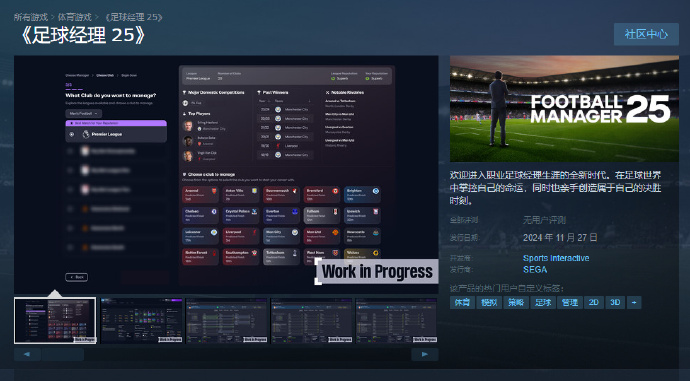Select the 足球 tag
Viewport: 690px width, 381px height.
[x=543, y=303]
